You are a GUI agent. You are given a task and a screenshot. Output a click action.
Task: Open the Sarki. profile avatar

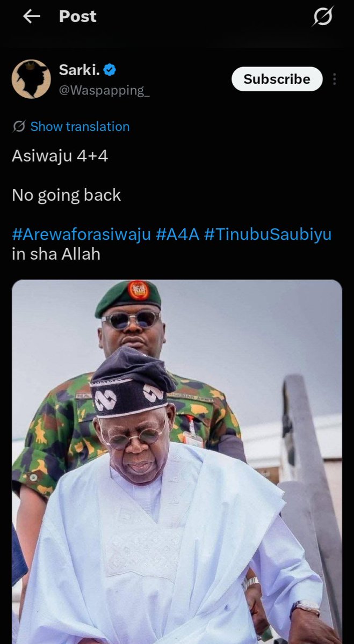tap(31, 79)
